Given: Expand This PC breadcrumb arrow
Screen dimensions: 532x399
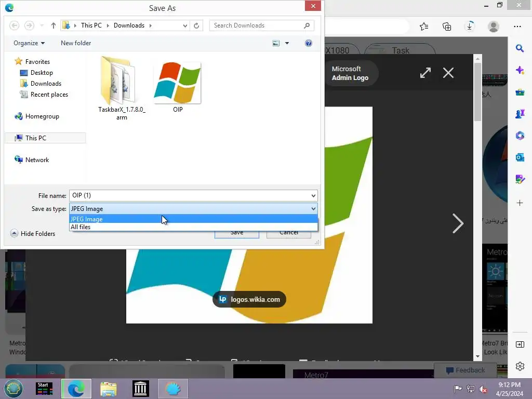Looking at the screenshot, I should point(108,25).
